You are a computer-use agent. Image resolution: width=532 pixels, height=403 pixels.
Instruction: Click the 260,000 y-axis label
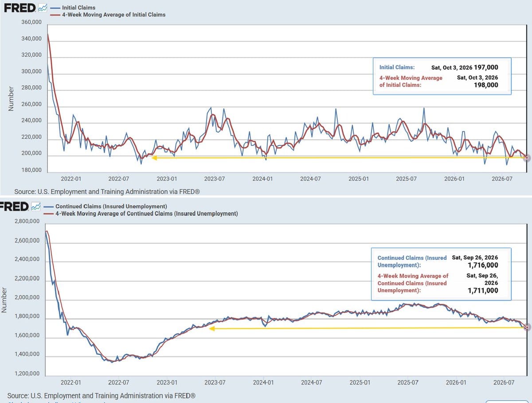(31, 105)
